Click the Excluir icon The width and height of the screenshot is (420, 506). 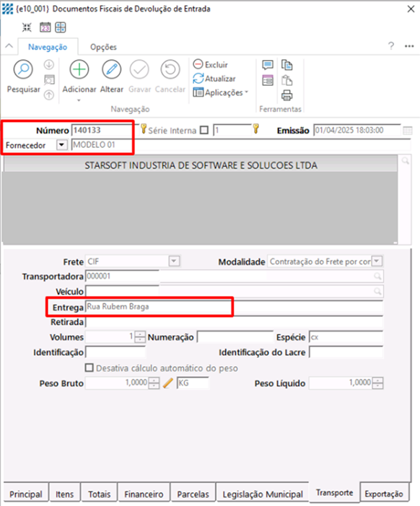point(198,64)
